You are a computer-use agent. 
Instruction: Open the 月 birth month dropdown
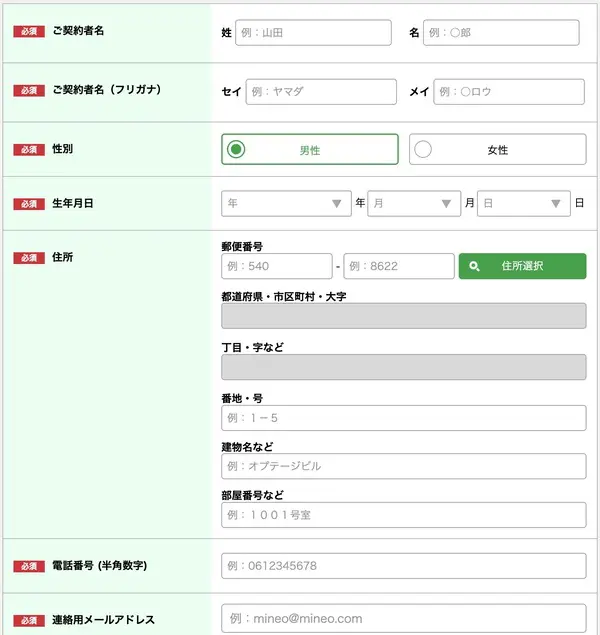tap(414, 204)
